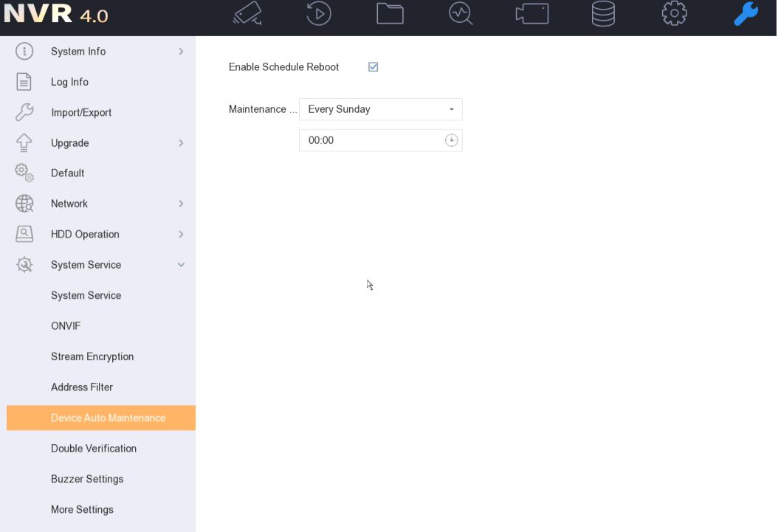Expand Network submenu chevron
The width and height of the screenshot is (778, 532).
(181, 203)
